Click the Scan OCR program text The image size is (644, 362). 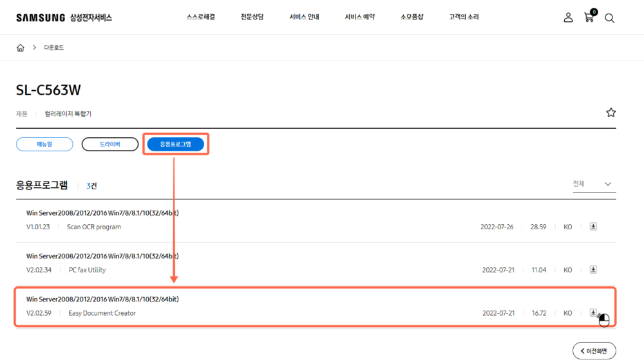pos(94,227)
